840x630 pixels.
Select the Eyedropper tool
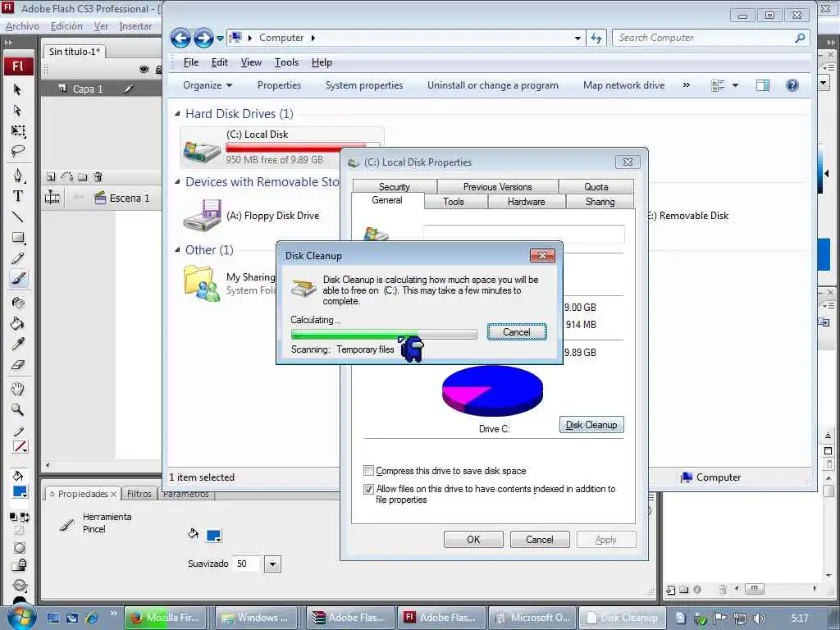tap(18, 344)
